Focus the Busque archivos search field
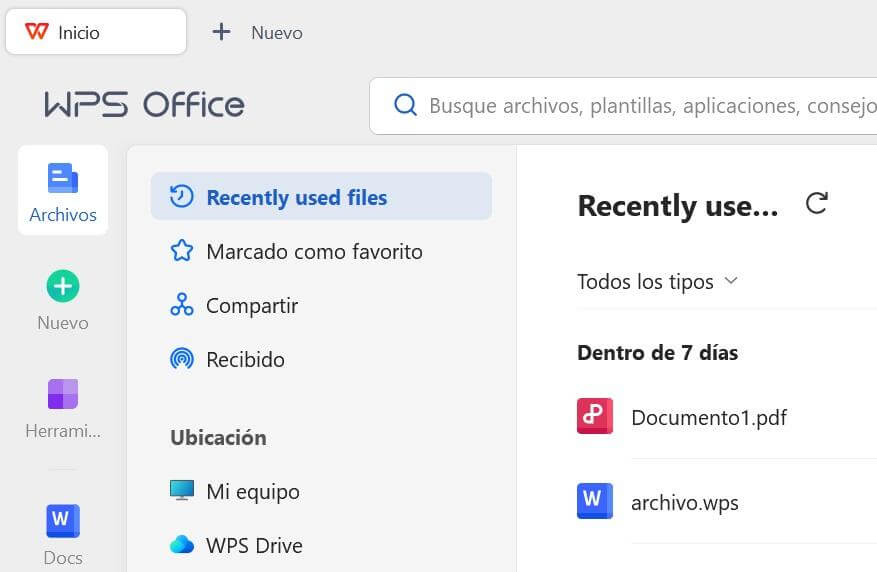Screen dimensions: 877x572 [623, 106]
